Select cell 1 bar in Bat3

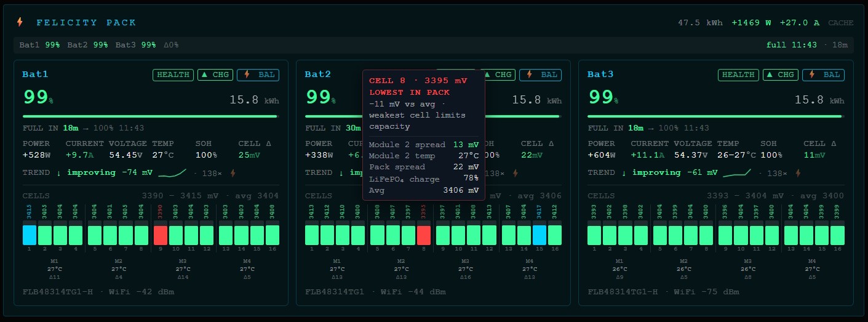tap(594, 235)
